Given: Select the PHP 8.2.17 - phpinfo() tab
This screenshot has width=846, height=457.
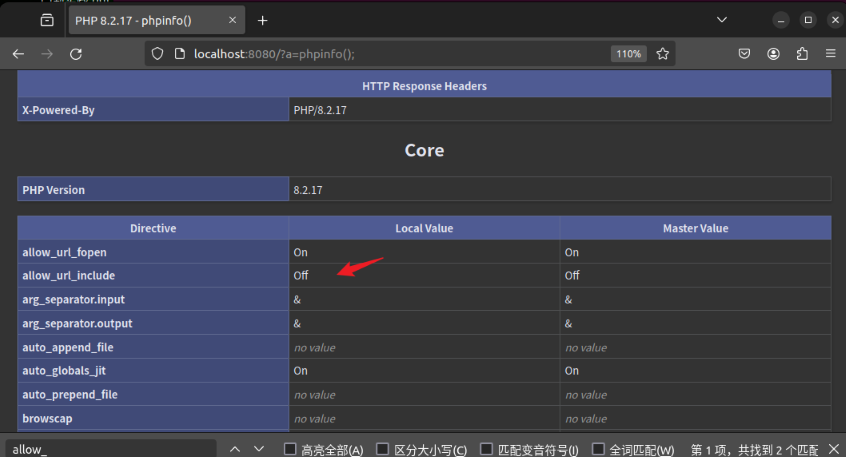Looking at the screenshot, I should 148,20.
